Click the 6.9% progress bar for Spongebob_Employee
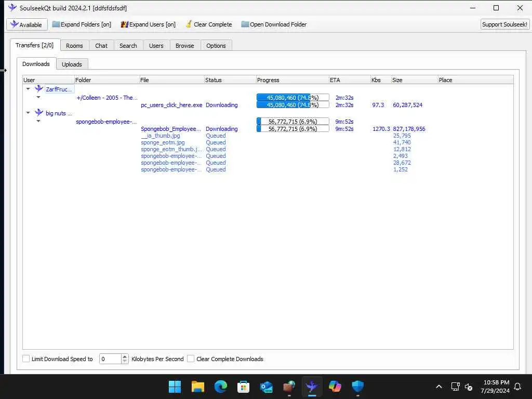Viewport: 532px width, 399px height. [x=293, y=129]
